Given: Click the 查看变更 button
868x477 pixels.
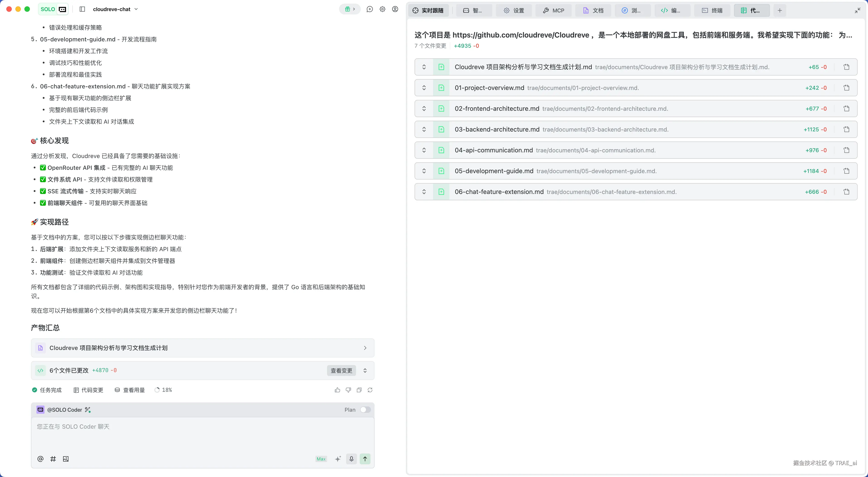Looking at the screenshot, I should coord(341,371).
